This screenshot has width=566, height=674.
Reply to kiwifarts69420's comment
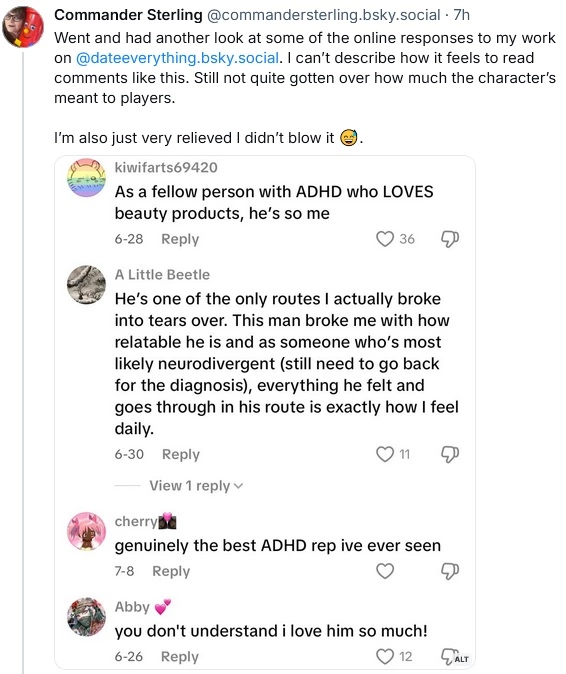coord(180,239)
